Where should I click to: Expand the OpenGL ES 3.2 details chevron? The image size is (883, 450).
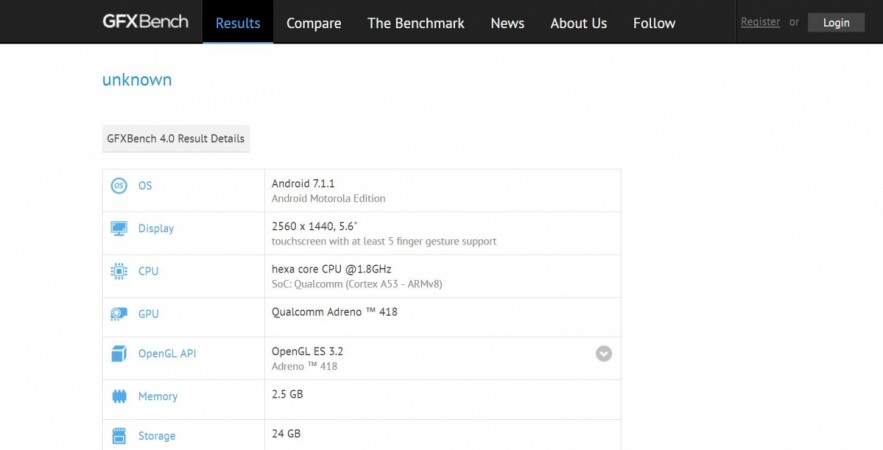click(x=604, y=354)
